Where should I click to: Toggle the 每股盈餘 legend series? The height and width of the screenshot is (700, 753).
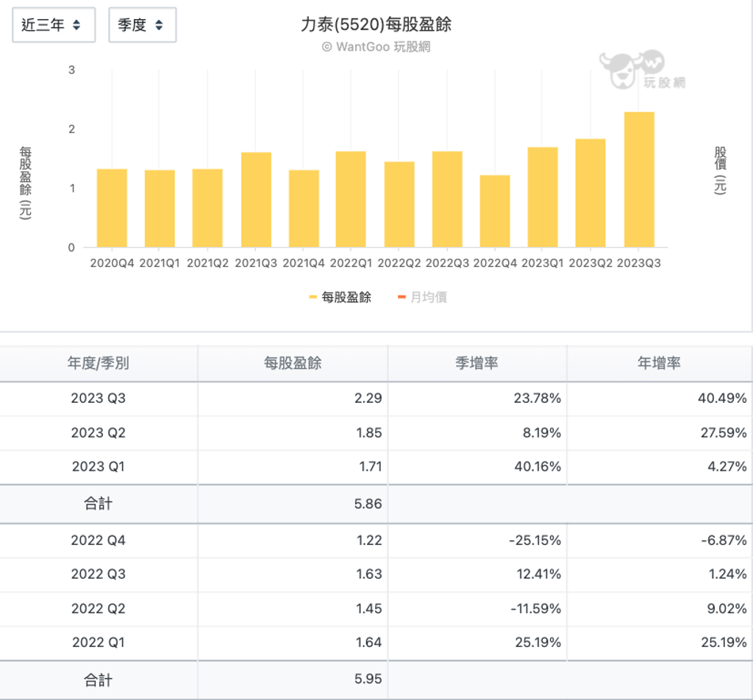(340, 297)
